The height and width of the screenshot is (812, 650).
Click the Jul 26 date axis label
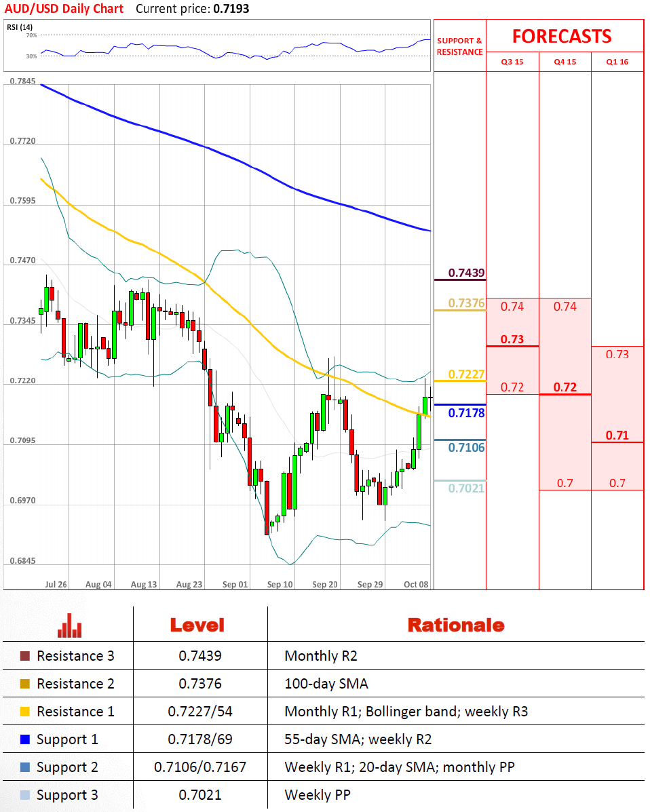click(x=56, y=584)
